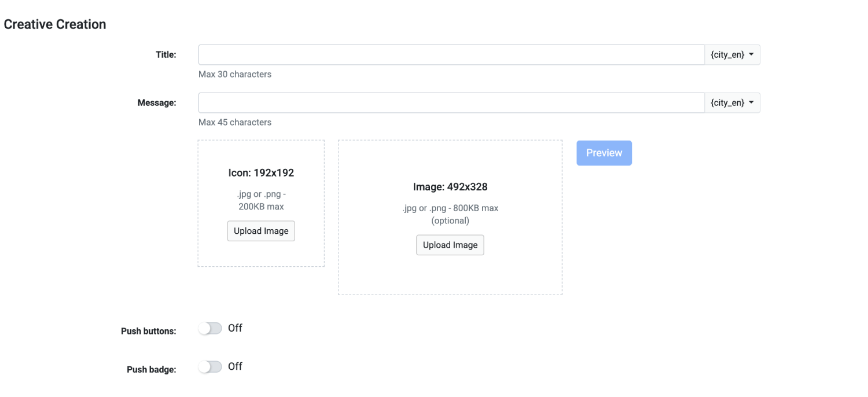Toggle the Push badge switch
Screen dimensions: 868x397
pyautogui.click(x=210, y=367)
